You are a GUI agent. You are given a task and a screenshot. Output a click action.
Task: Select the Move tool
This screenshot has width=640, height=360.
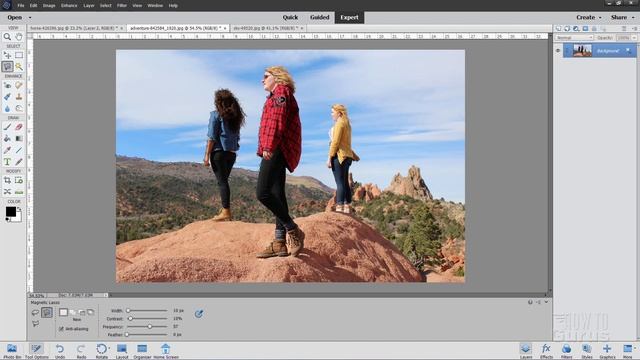coord(7,55)
